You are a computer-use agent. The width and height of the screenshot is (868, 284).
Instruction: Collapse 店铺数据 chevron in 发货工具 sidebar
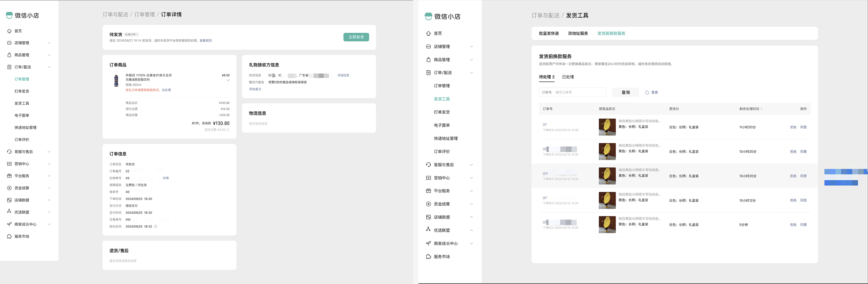point(471,217)
